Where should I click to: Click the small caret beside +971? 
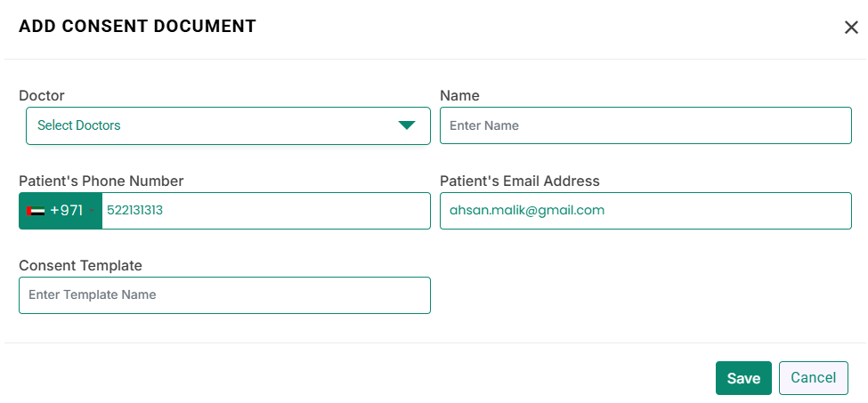pyautogui.click(x=92, y=211)
